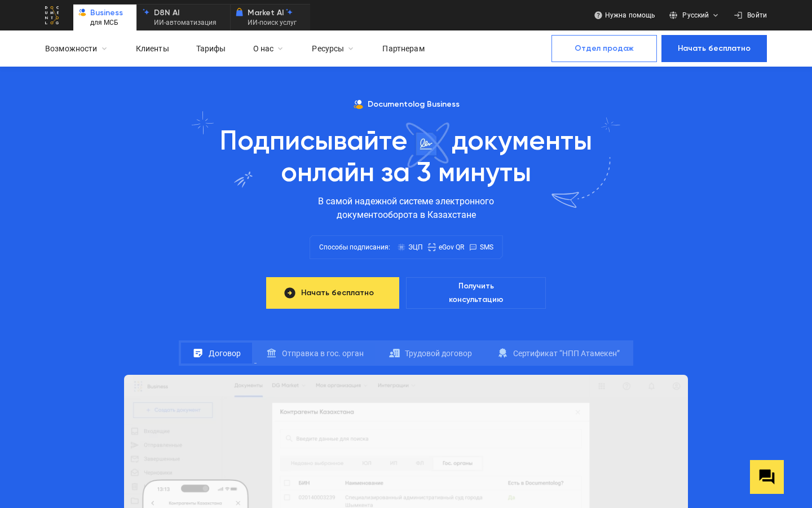Click the demo screenshot preview
The image size is (812, 508).
point(406,441)
